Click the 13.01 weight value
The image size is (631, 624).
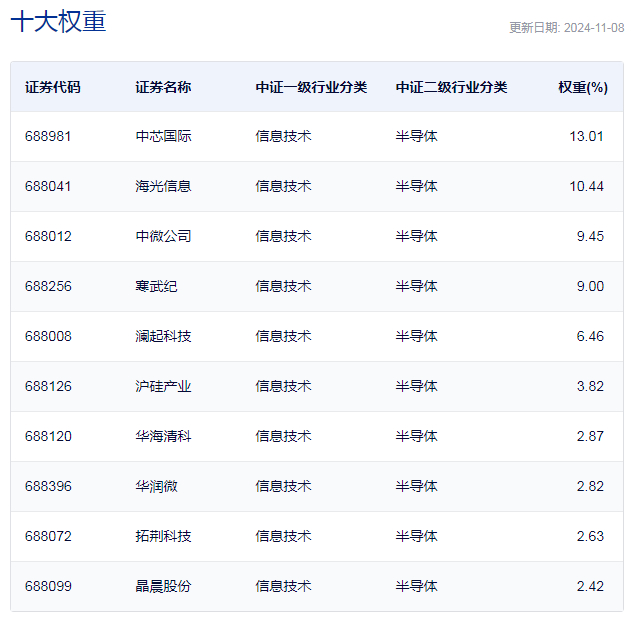587,136
